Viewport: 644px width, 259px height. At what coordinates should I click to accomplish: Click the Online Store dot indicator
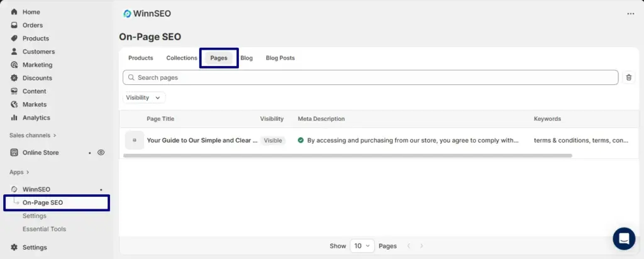[x=89, y=153]
